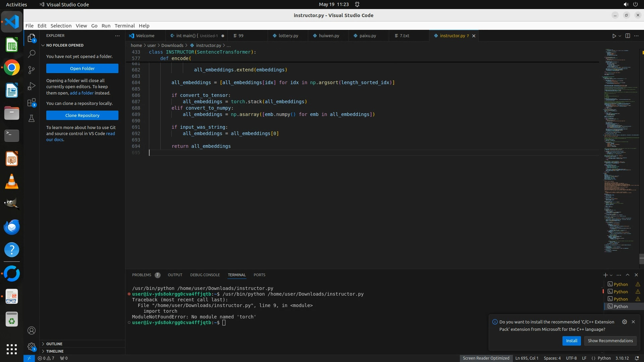The image size is (644, 362).
Task: Open Run and Debug view
Action: [32, 86]
